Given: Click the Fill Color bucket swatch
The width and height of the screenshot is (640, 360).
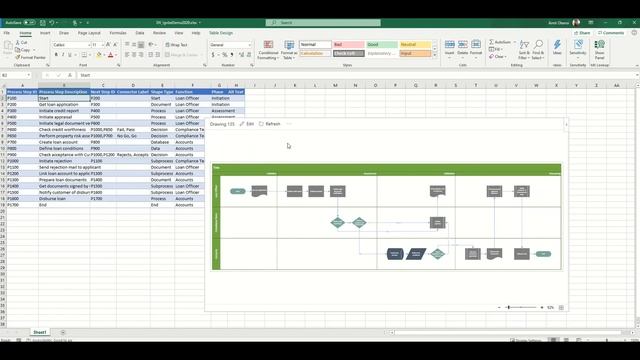Looking at the screenshot, I should coord(98,55).
